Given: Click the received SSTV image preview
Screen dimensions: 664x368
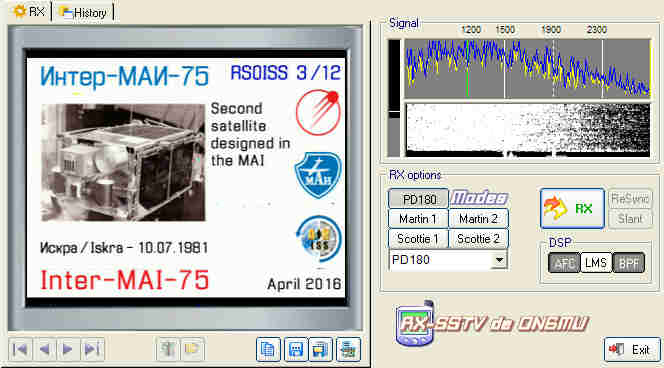Looking at the screenshot, I should coord(186,178).
